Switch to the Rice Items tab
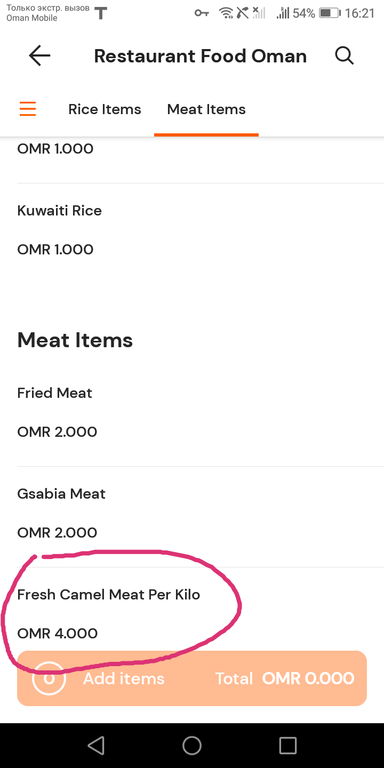 pyautogui.click(x=104, y=109)
